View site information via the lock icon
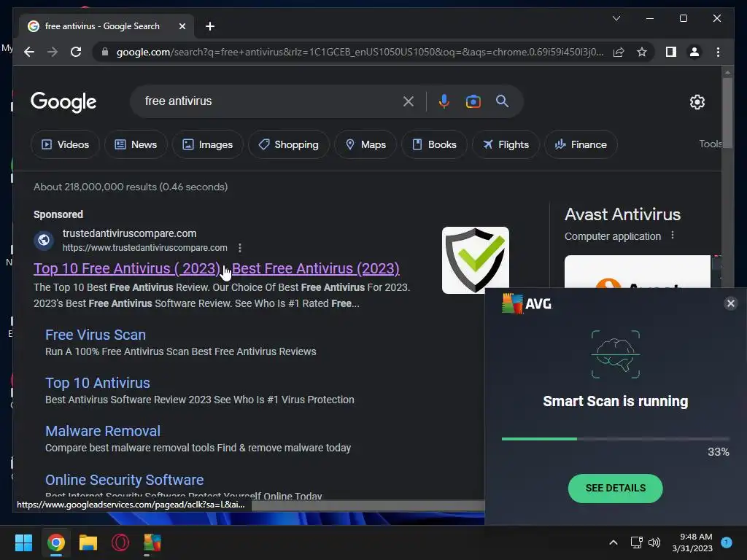Viewport: 747px width, 560px height. (x=105, y=52)
